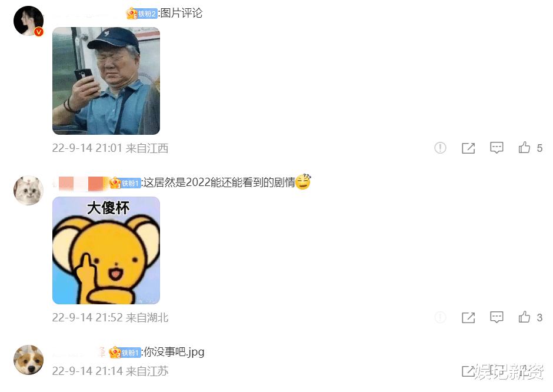Share the 21:52 Hubei comment
Image resolution: width=553 pixels, height=392 pixels.
point(468,318)
